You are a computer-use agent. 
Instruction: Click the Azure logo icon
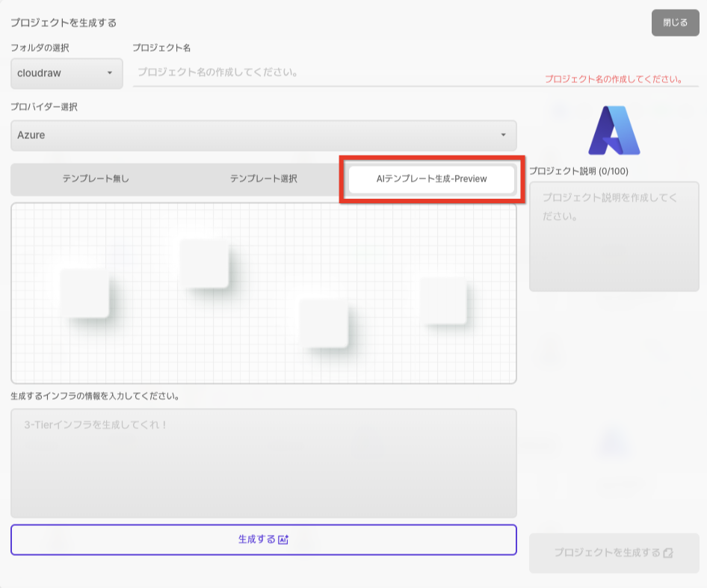pos(614,130)
